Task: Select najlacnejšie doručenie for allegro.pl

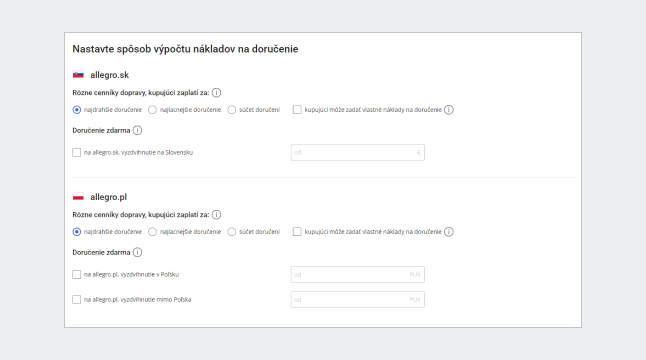Action: (x=152, y=232)
